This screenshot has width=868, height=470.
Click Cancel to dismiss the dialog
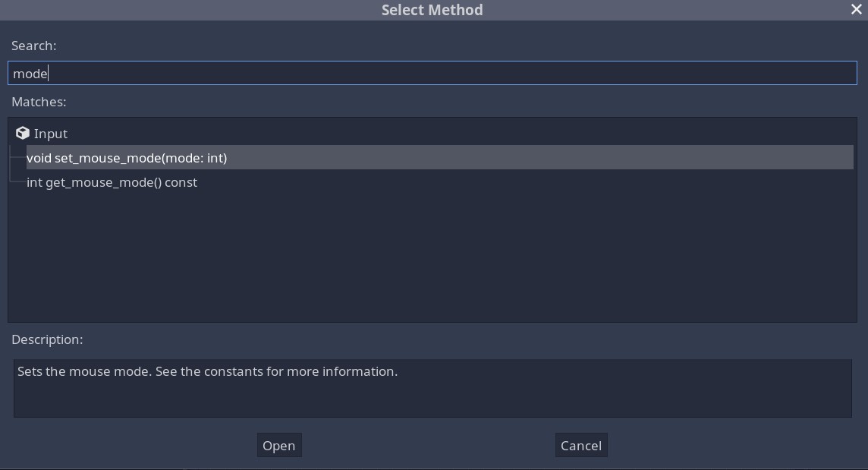580,445
